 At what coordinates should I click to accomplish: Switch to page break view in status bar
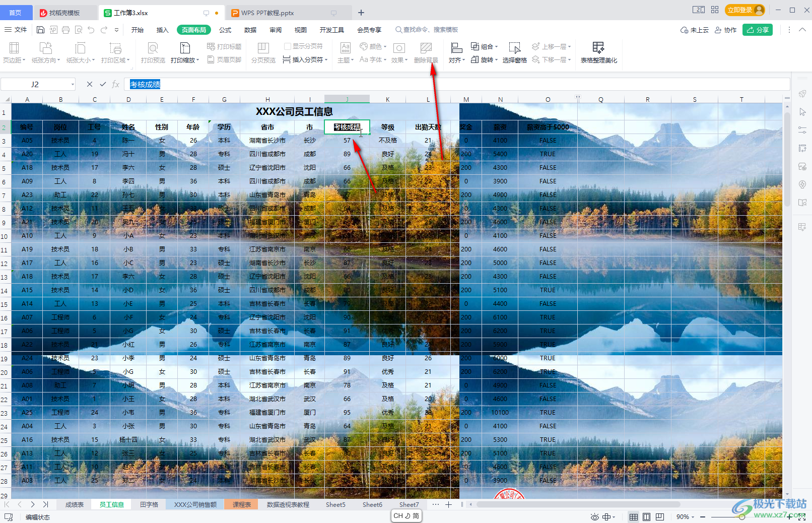coord(660,517)
